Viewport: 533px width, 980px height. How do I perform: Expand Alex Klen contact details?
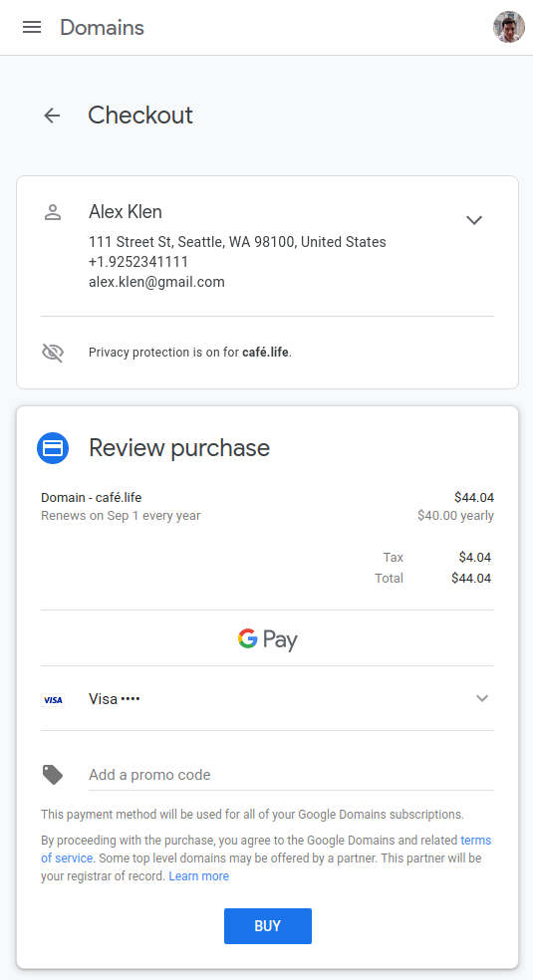(474, 220)
